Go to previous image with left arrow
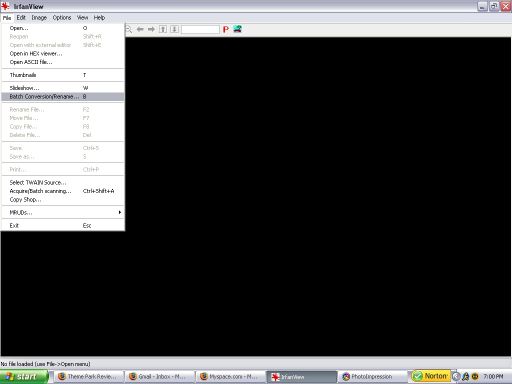This screenshot has height=384, width=512. (140, 29)
